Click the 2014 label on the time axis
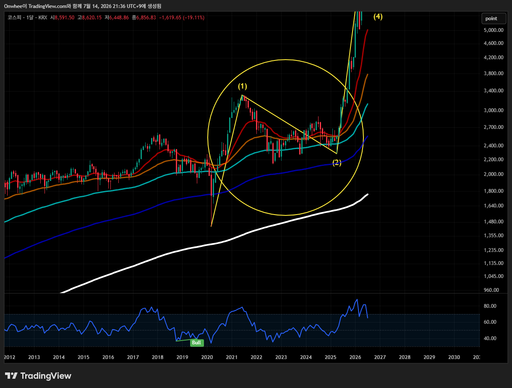Screen dimensions: 512x388 pos(59,357)
